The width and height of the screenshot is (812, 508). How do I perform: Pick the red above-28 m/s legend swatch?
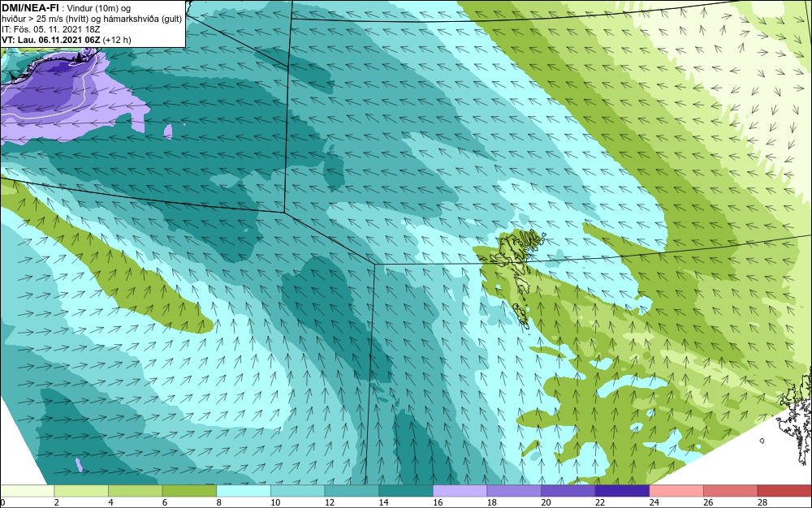pyautogui.click(x=784, y=491)
